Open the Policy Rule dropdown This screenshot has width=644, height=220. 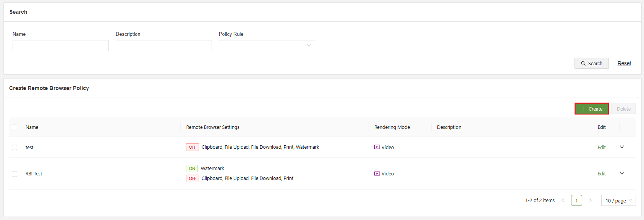(267, 46)
